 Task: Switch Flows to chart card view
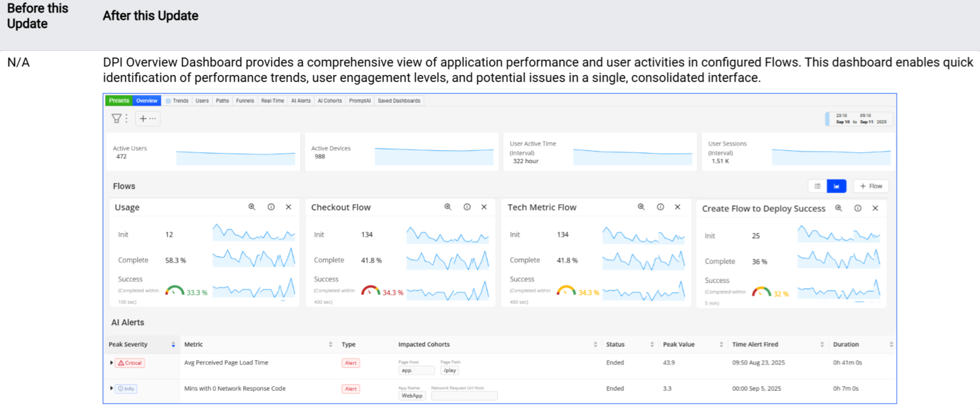836,186
